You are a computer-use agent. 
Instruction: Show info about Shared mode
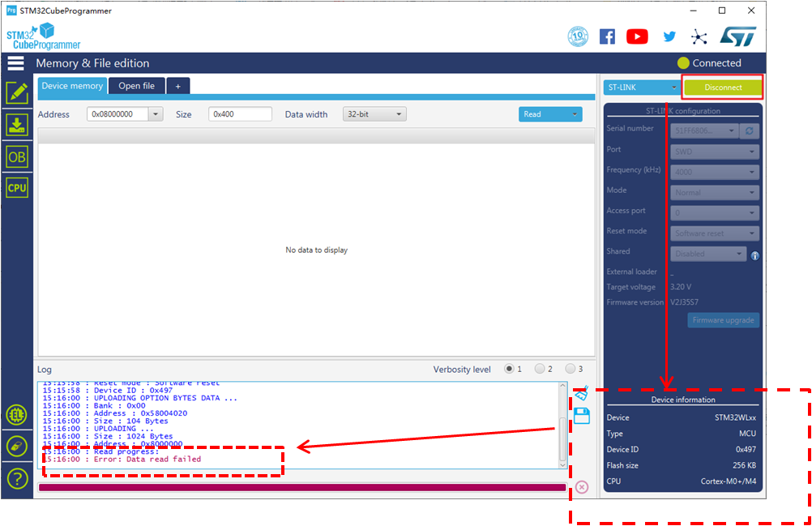click(755, 255)
